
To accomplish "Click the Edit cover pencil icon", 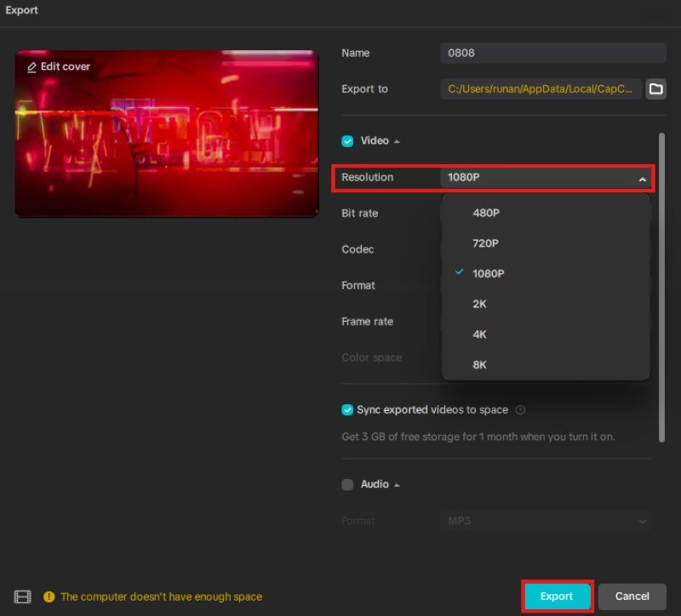I will point(32,66).
